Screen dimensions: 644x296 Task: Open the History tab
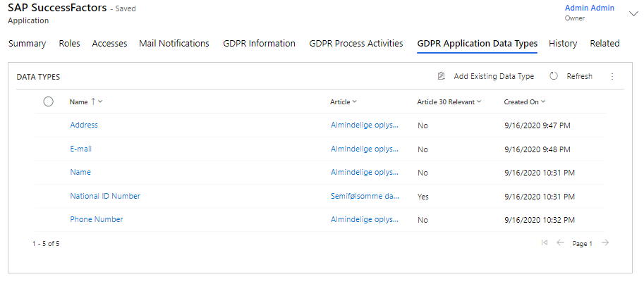(562, 44)
